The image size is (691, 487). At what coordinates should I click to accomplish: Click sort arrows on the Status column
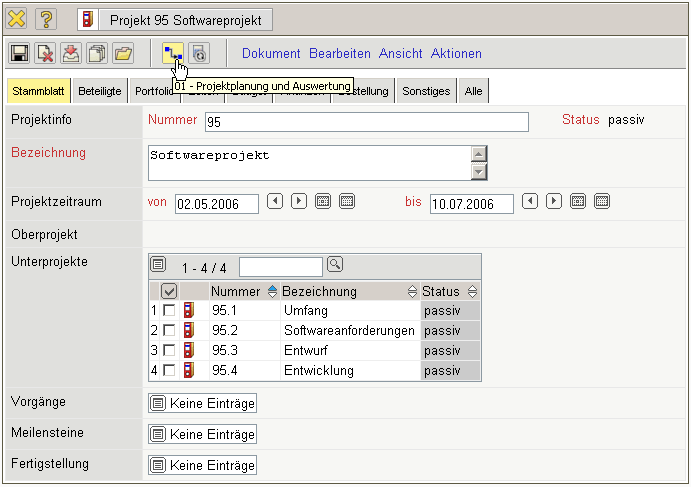472,291
